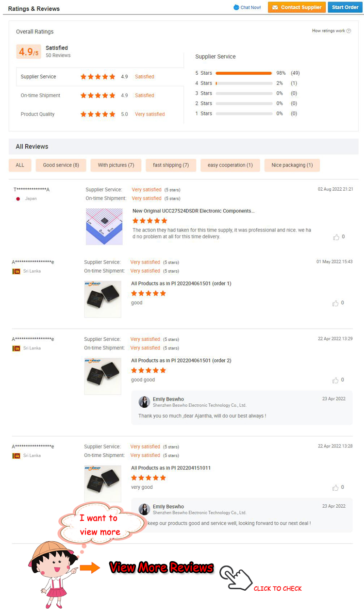Viewport: 364px width, 615px height.
Task: Click the Start Order button
Action: click(345, 7)
